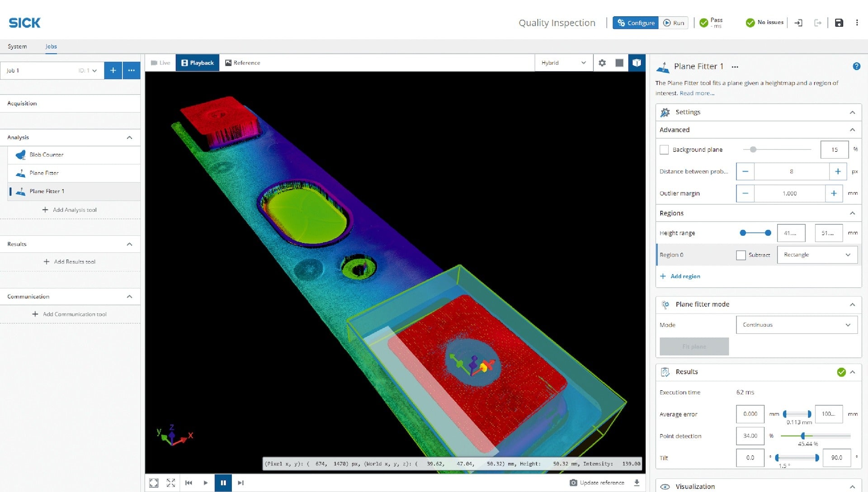Click the help question mark icon
868x492 pixels.
(856, 66)
